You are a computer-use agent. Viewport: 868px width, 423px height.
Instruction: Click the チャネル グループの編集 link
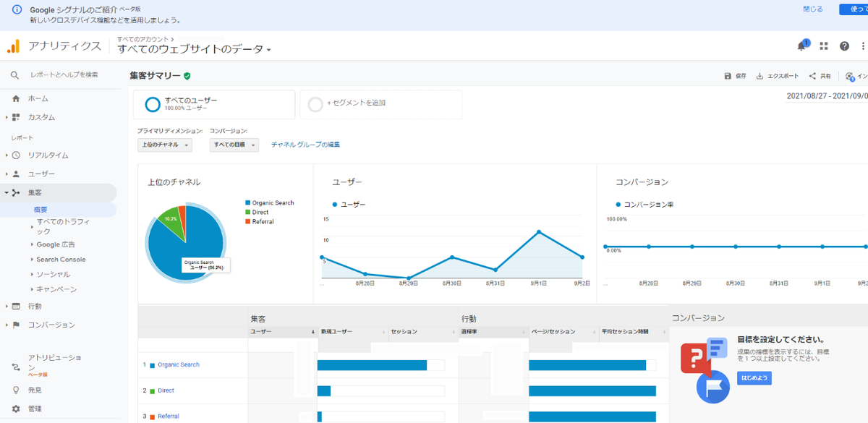click(x=305, y=145)
